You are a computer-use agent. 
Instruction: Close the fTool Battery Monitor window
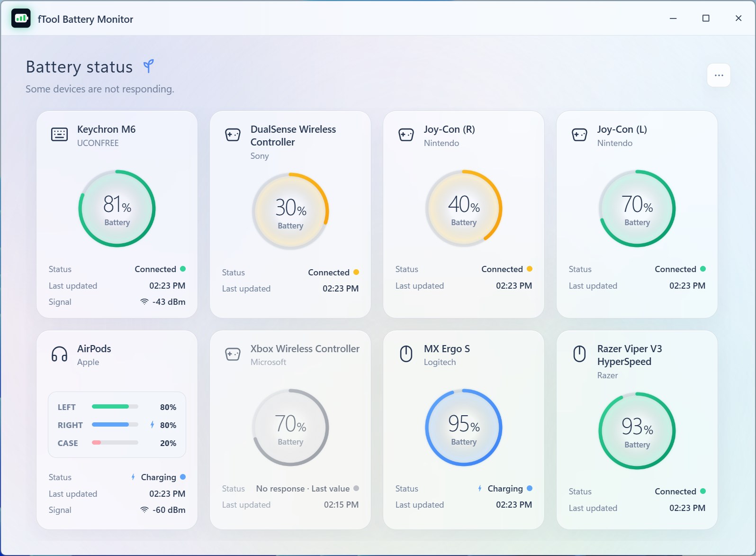click(x=738, y=18)
